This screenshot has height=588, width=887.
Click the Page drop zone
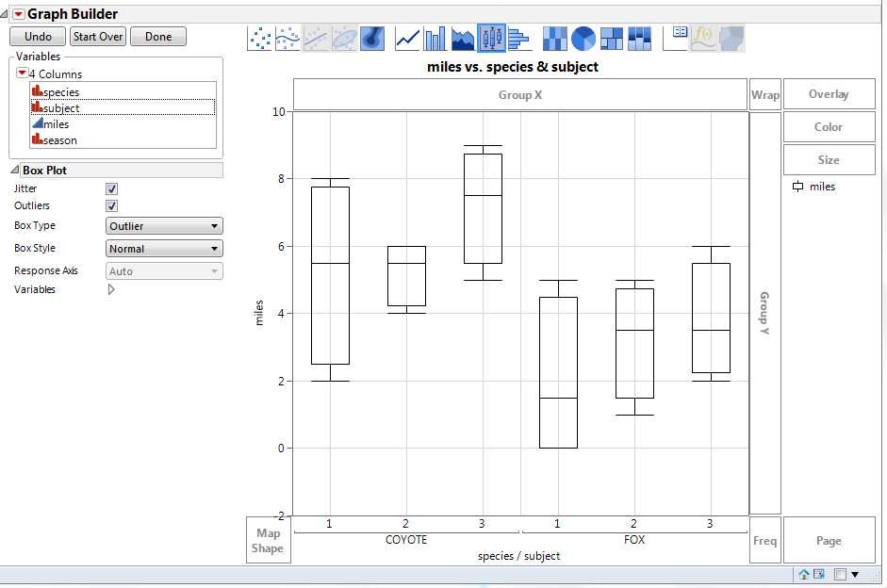829,540
